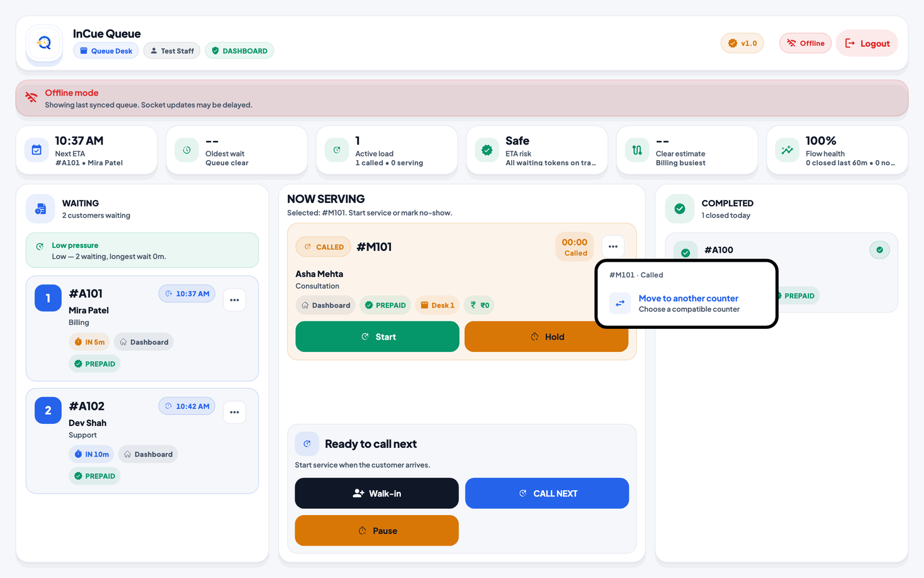Image resolution: width=924 pixels, height=578 pixels.
Task: Click the position 2 badge for #A102
Action: (48, 410)
